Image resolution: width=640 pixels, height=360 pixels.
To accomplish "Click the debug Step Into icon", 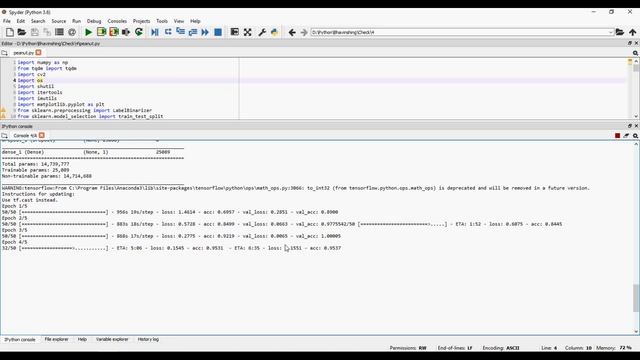I will tap(180, 32).
